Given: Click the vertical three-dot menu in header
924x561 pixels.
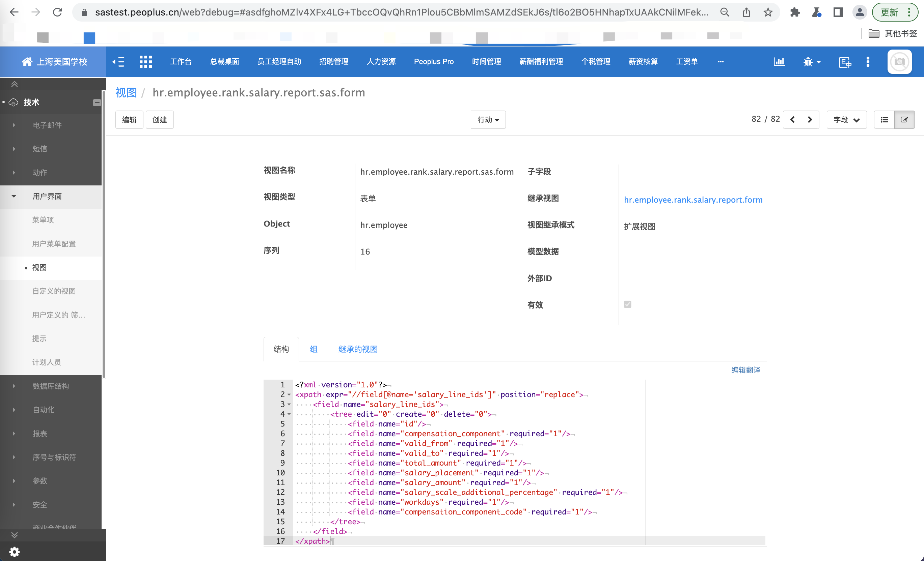Looking at the screenshot, I should click(x=868, y=61).
